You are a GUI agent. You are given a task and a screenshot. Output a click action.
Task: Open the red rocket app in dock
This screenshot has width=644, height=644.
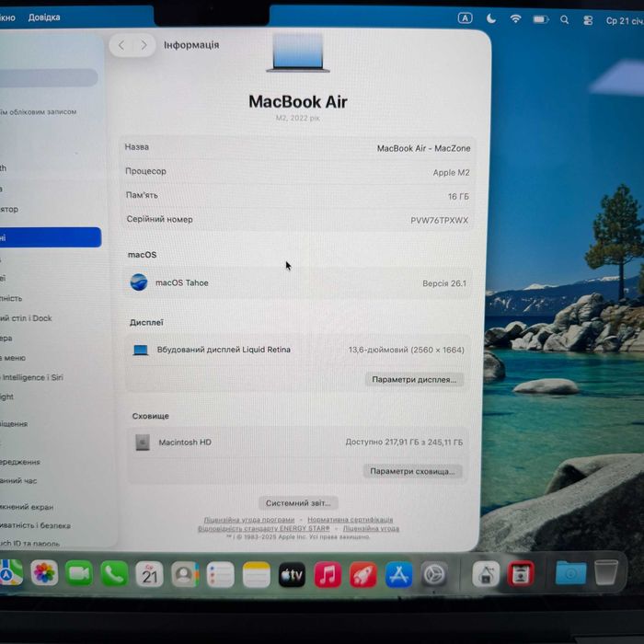(363, 575)
